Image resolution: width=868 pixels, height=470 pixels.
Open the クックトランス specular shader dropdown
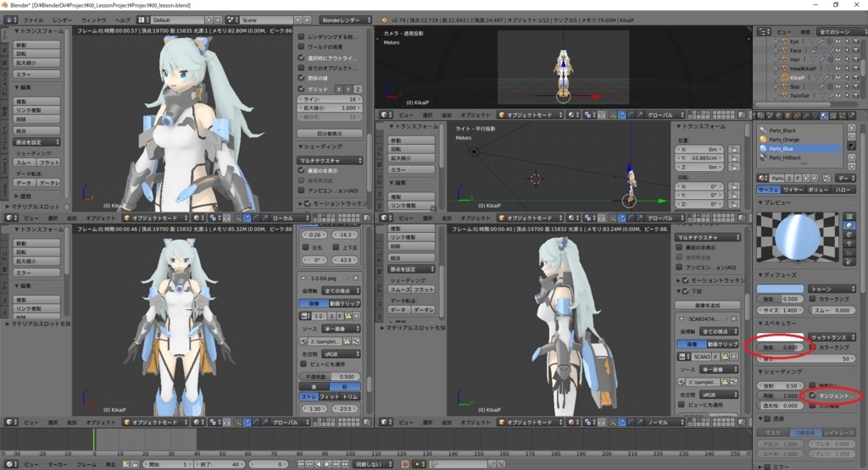[832, 337]
